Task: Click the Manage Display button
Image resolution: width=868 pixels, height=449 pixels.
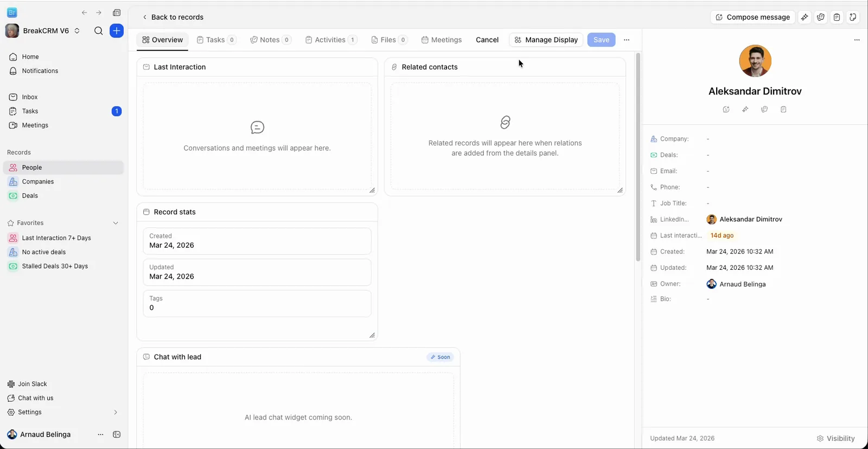Action: tap(546, 40)
